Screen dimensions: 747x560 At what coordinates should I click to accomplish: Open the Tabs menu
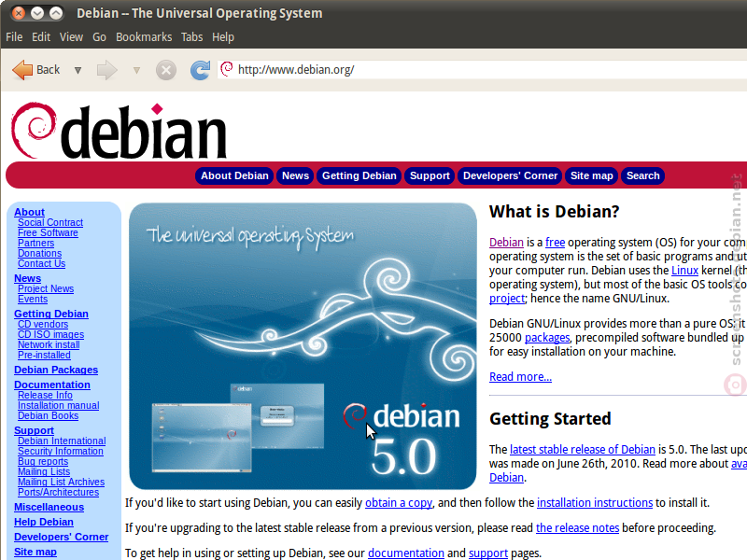(192, 37)
